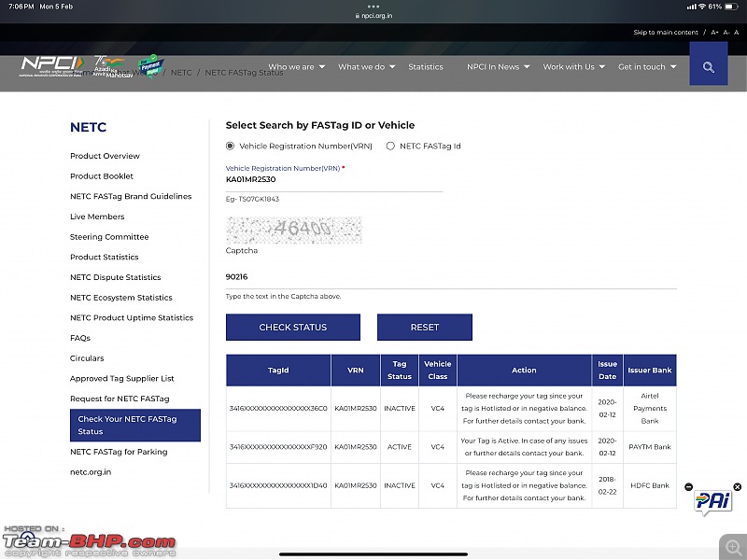Open Product Booklet sidebar link
The height and width of the screenshot is (560, 747).
(102, 176)
